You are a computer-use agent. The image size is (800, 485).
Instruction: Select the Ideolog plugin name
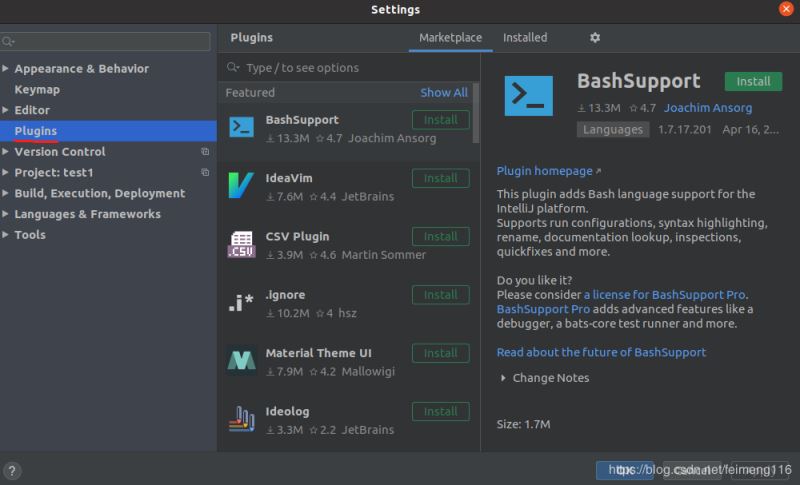tap(287, 412)
